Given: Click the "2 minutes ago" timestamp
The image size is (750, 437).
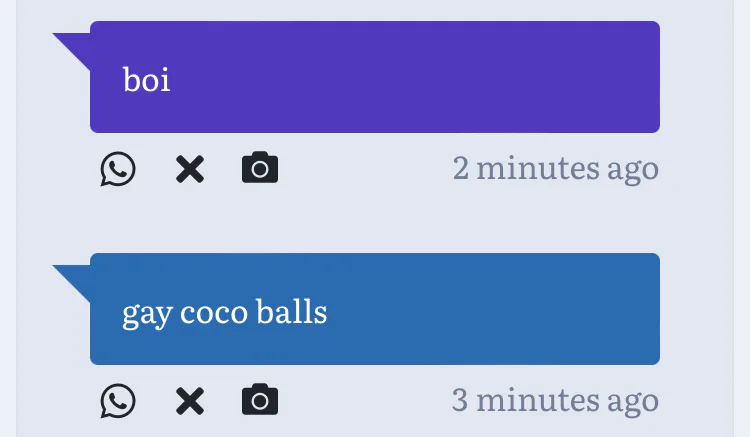Looking at the screenshot, I should [555, 168].
